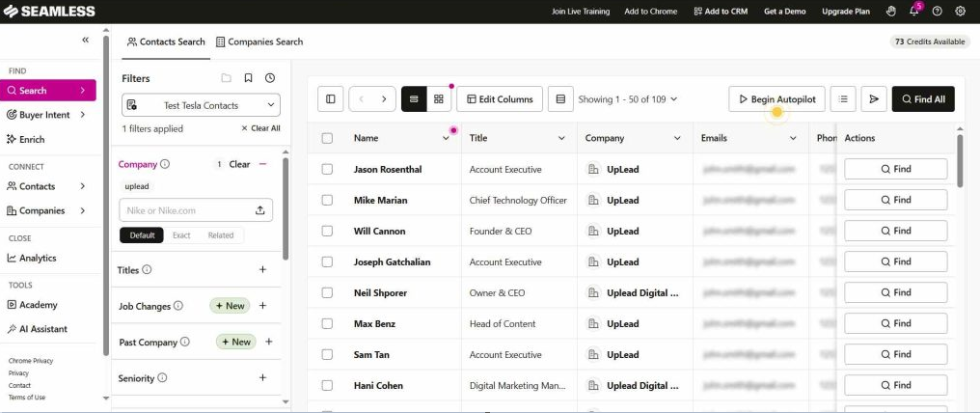Switch to Companies Search tab
Screen dimensions: 980x413
point(259,41)
